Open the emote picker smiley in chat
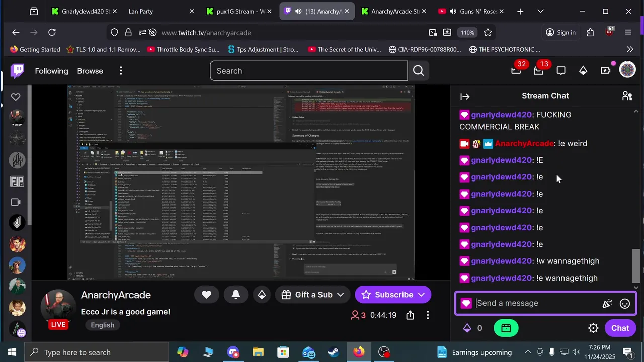The image size is (644, 362). [x=625, y=303]
